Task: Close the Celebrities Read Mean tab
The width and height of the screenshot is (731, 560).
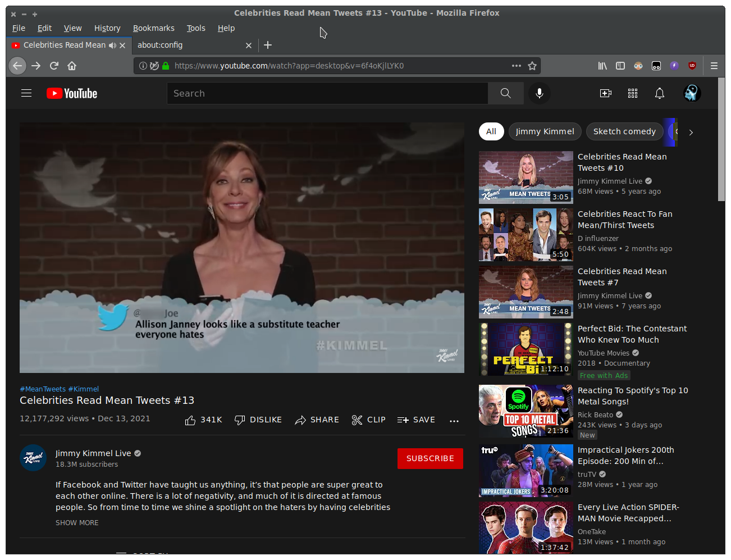Action: click(x=122, y=45)
